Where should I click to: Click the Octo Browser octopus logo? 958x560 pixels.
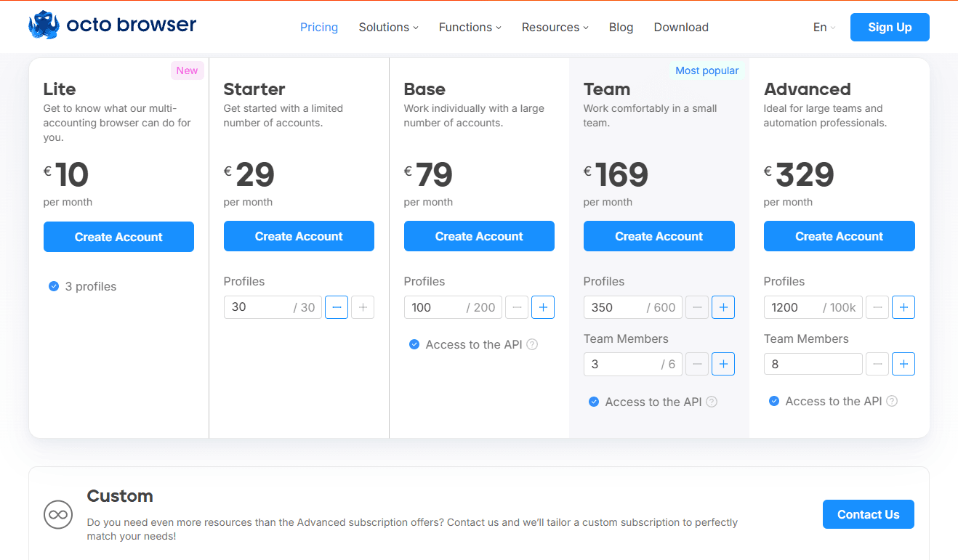click(44, 25)
